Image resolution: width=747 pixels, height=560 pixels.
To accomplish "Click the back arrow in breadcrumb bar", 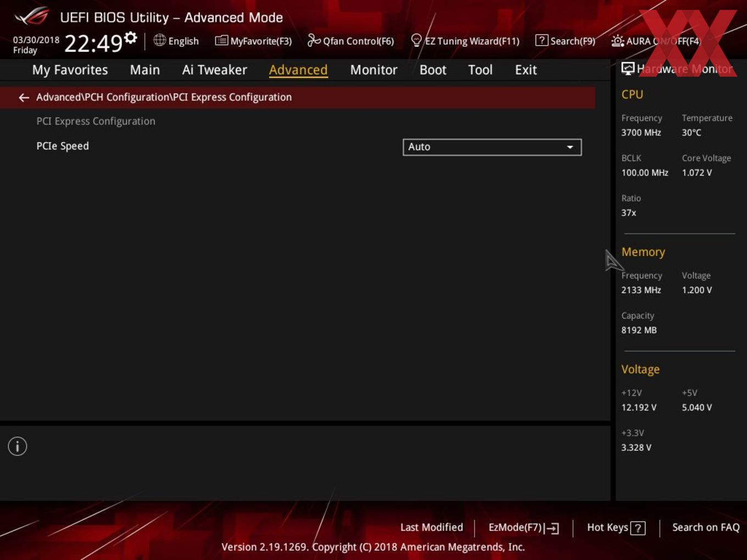I will pos(24,97).
